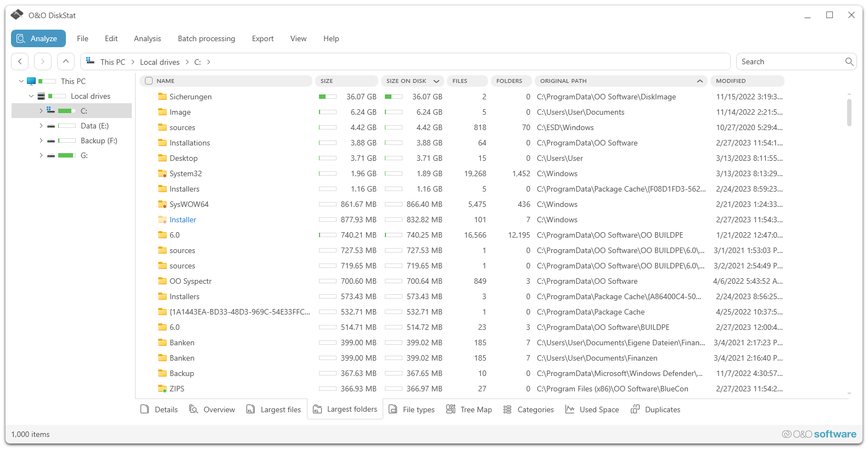The height and width of the screenshot is (449, 868).
Task: Click the ZIPS folder icon
Action: pyautogui.click(x=163, y=389)
